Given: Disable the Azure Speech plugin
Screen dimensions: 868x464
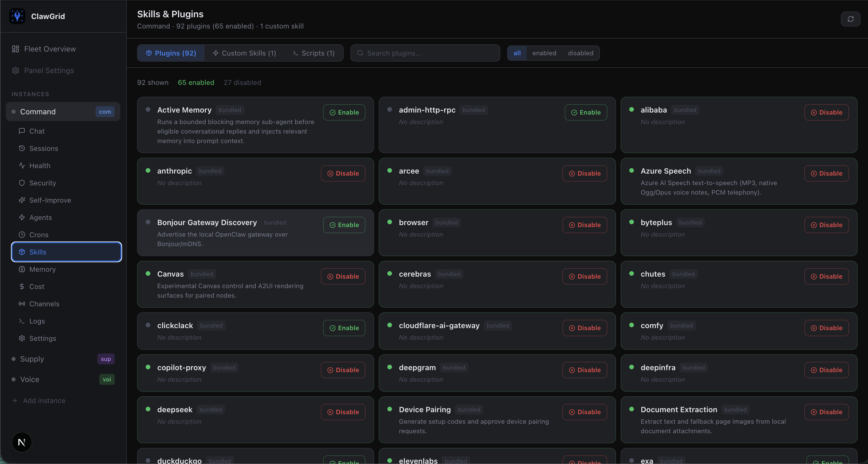Looking at the screenshot, I should point(826,173).
